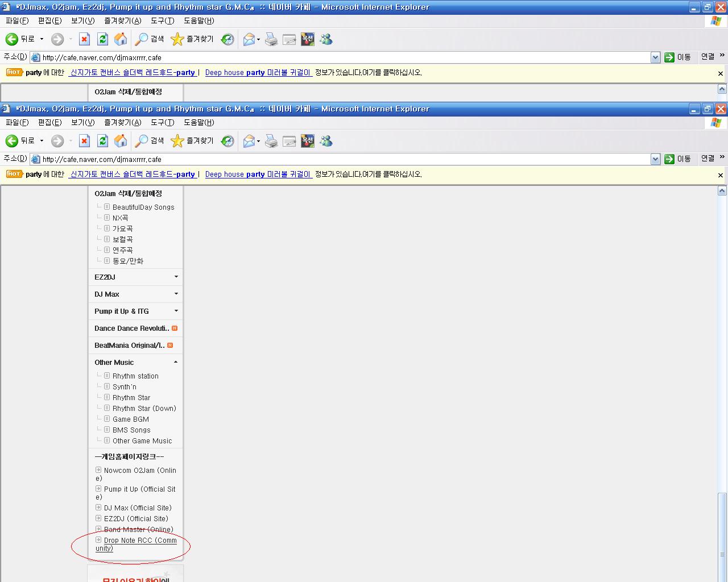This screenshot has width=728, height=582.
Task: Open Messenger icon in the front window toolbar
Action: (x=326, y=141)
